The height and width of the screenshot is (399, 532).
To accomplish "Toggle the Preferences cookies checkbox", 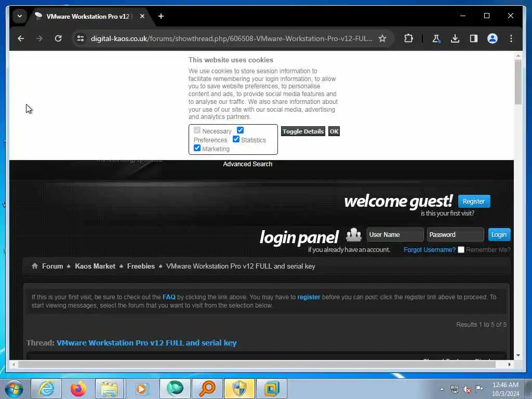I will point(240,130).
